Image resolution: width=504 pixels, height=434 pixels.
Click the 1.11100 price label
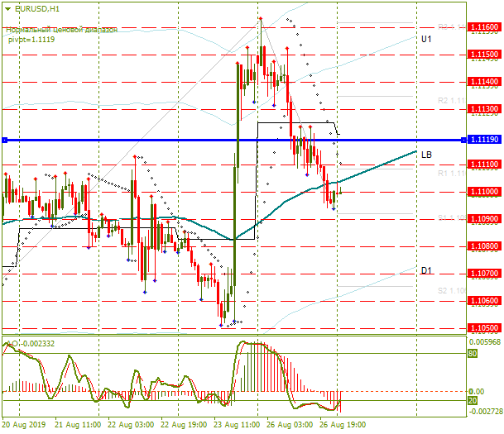coord(484,165)
